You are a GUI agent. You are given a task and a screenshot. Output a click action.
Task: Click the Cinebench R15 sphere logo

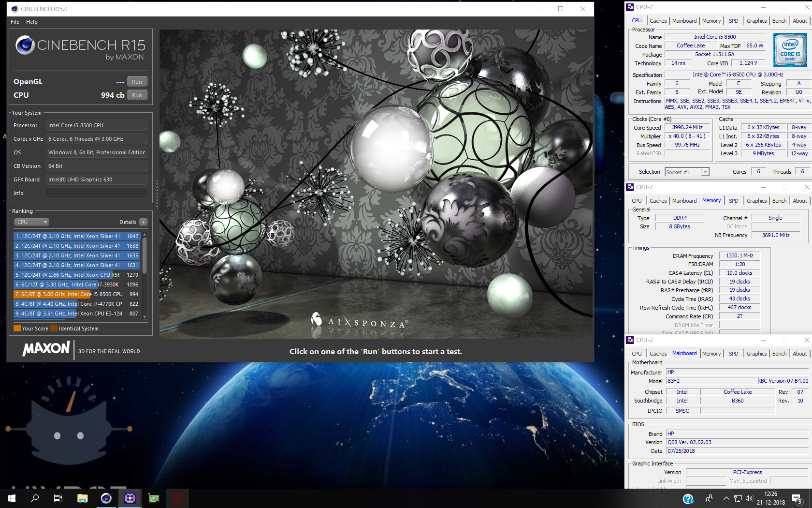pos(25,45)
